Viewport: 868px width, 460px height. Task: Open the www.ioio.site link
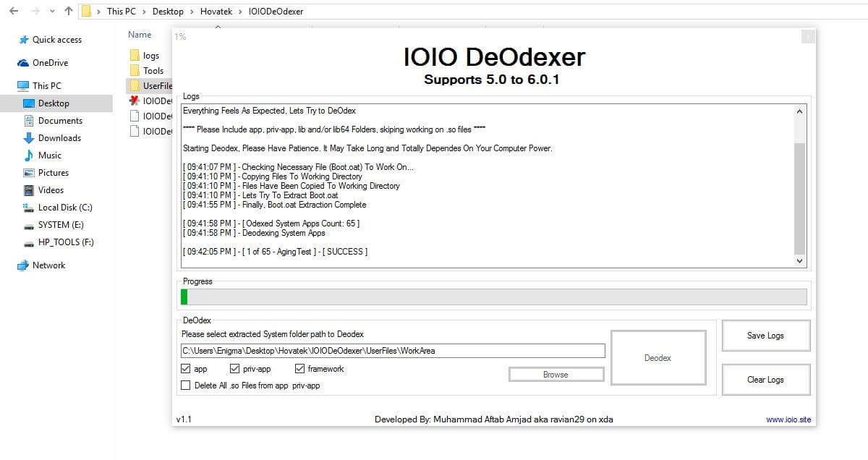pos(788,419)
